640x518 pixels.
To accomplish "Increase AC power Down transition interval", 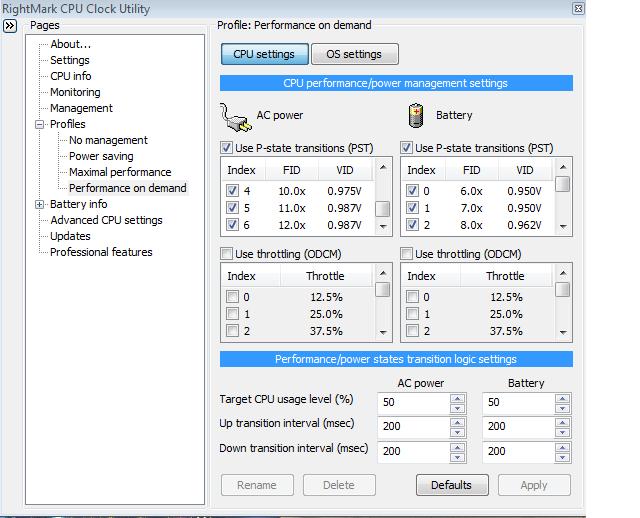I will click(458, 447).
